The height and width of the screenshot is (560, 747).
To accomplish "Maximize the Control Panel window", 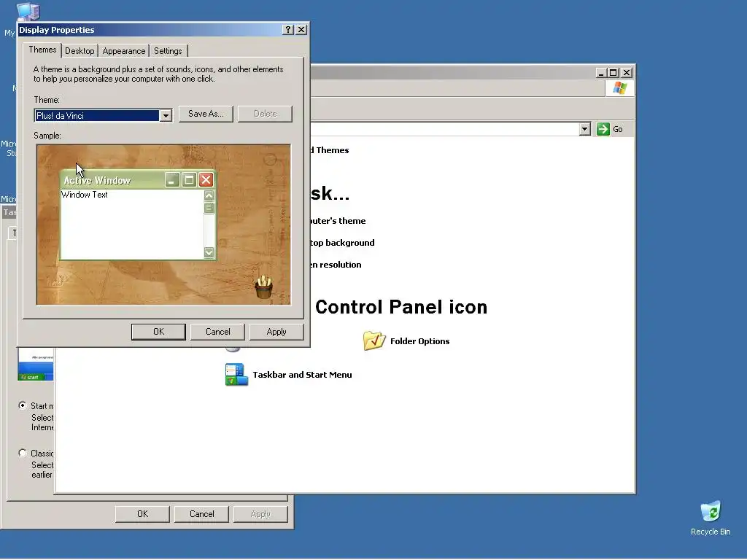I will [x=614, y=73].
